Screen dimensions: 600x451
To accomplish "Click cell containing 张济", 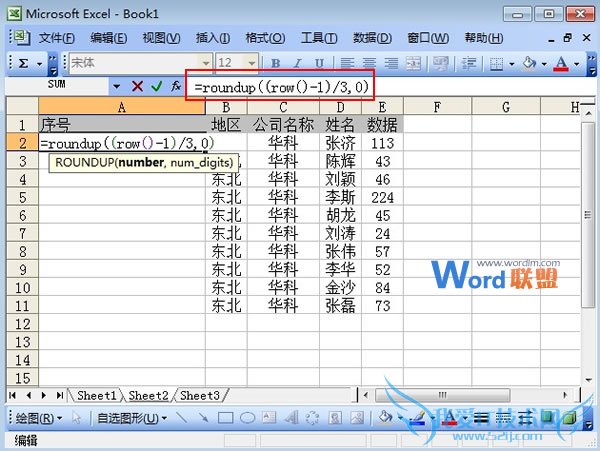I will pos(341,143).
